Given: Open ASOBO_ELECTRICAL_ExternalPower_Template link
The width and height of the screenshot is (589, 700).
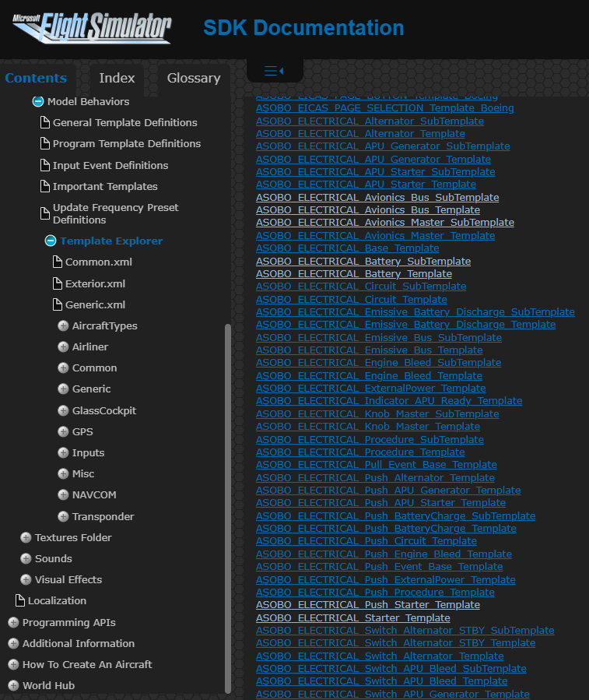Looking at the screenshot, I should pyautogui.click(x=371, y=388).
